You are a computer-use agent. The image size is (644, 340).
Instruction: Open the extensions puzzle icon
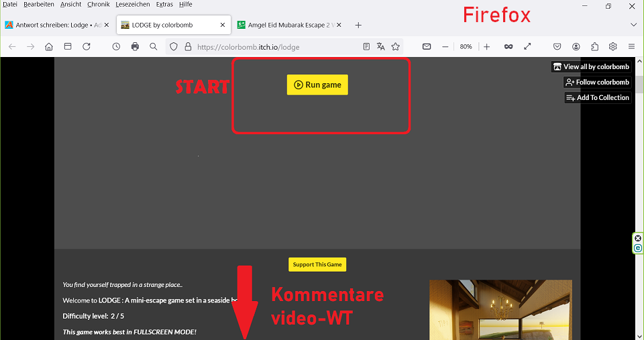[x=594, y=47]
